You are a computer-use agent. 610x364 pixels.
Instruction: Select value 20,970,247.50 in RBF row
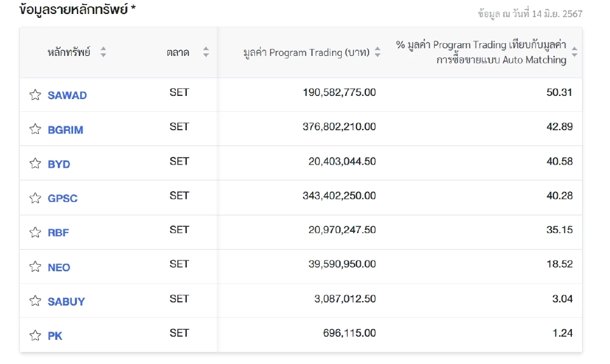click(x=342, y=230)
